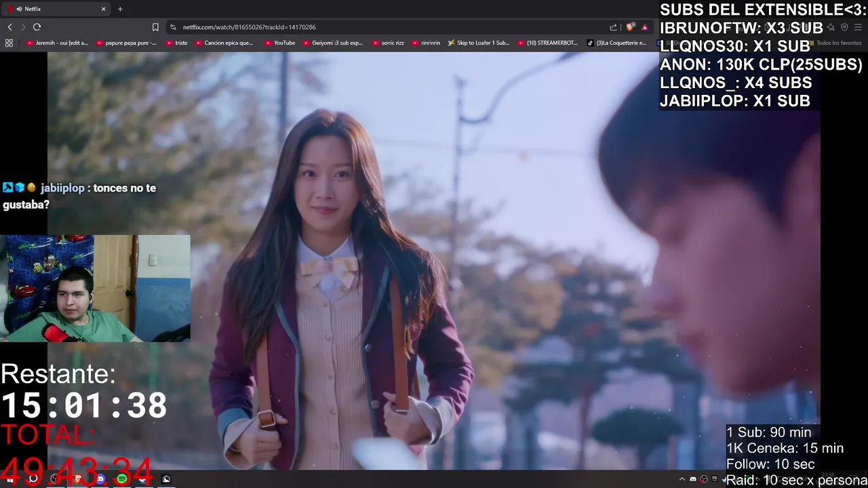Screen dimensions: 868x488
Task: Open Brave Shields lion icon
Action: pos(631,27)
